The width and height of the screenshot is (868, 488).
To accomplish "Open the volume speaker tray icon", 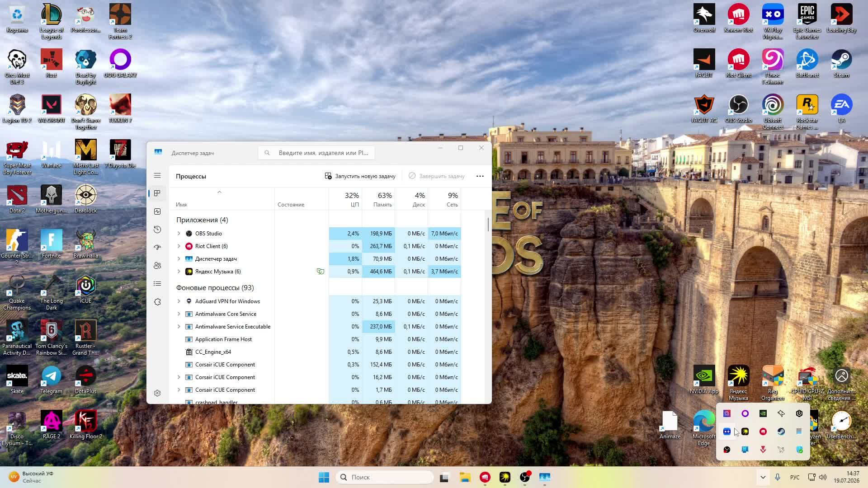I will pos(823,477).
